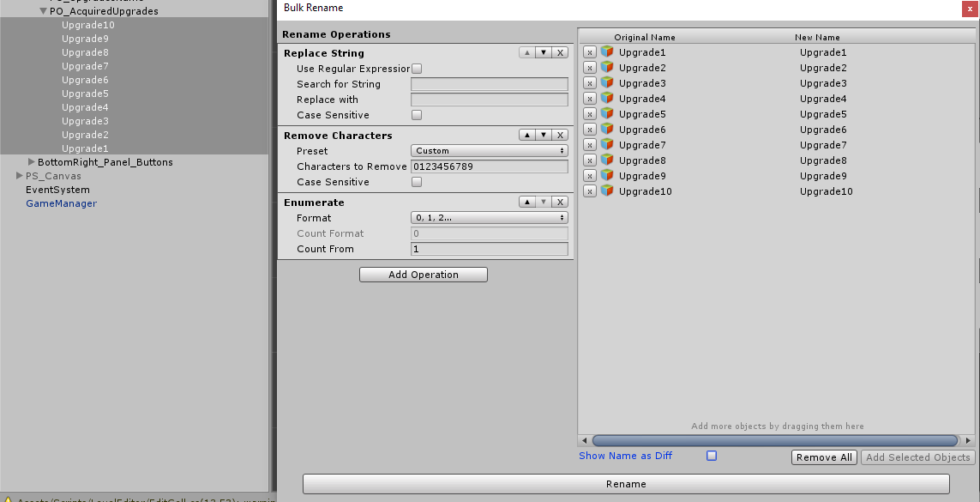The height and width of the screenshot is (502, 980).
Task: Move the Remove Characters operation up
Action: pyautogui.click(x=527, y=135)
